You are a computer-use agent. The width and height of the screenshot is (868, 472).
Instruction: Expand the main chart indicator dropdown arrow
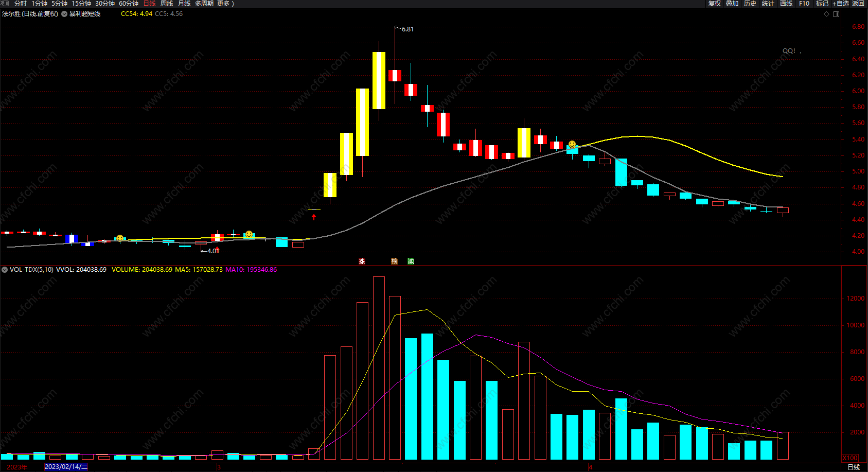pyautogui.click(x=64, y=14)
